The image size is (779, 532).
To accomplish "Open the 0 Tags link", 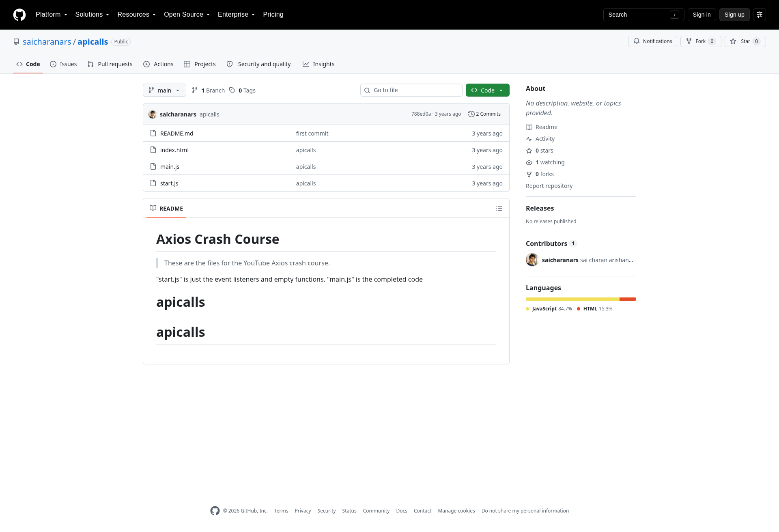I will (242, 90).
